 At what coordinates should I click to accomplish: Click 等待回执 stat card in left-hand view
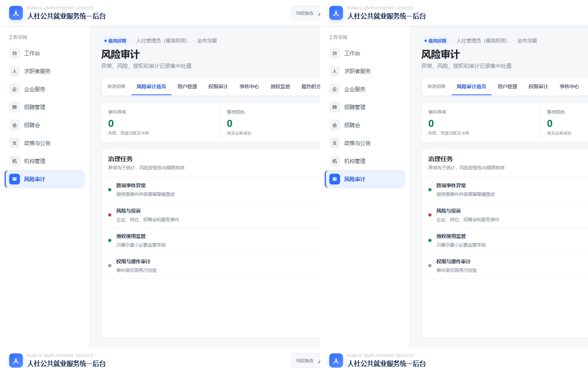[x=270, y=122]
